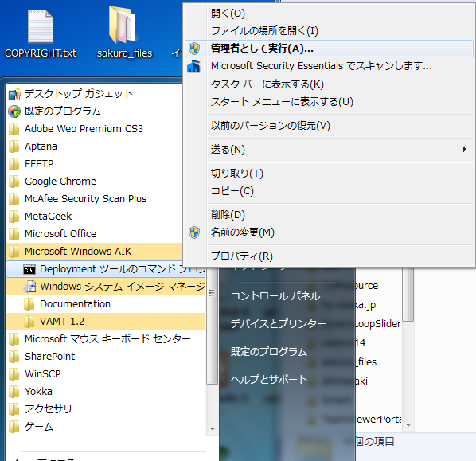
Task: Expand the 送る(N) submenu arrow
Action: pos(465,149)
